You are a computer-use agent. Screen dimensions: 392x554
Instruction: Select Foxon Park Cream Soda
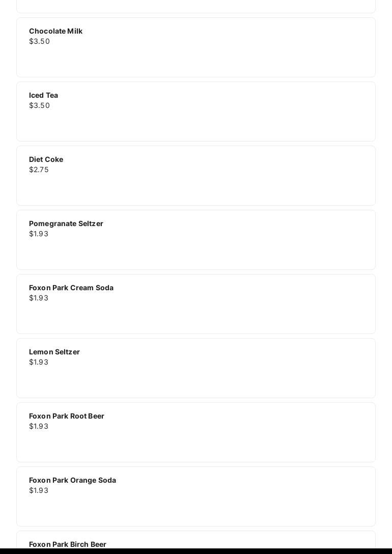[71, 288]
